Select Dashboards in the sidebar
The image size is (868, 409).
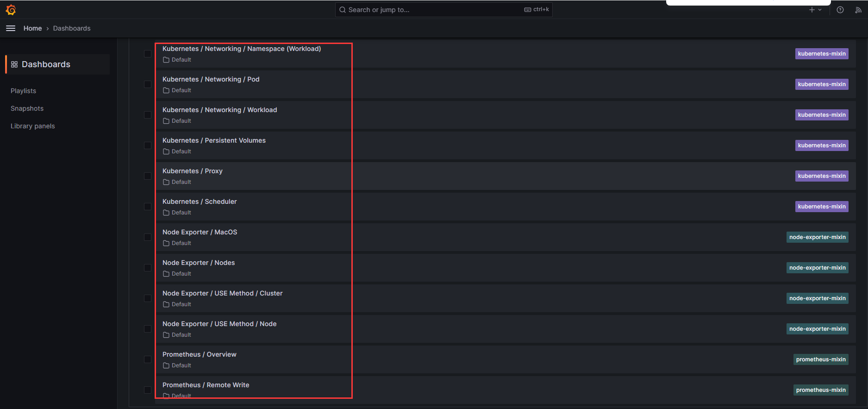[57, 64]
